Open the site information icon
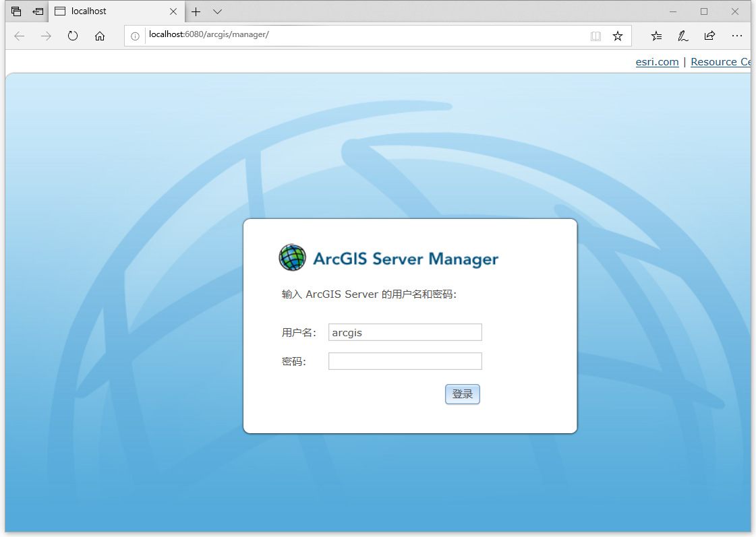The width and height of the screenshot is (756, 537). click(135, 36)
